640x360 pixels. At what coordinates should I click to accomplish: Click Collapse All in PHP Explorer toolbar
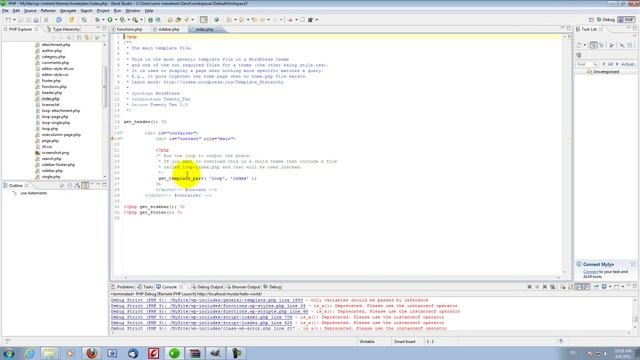(79, 38)
